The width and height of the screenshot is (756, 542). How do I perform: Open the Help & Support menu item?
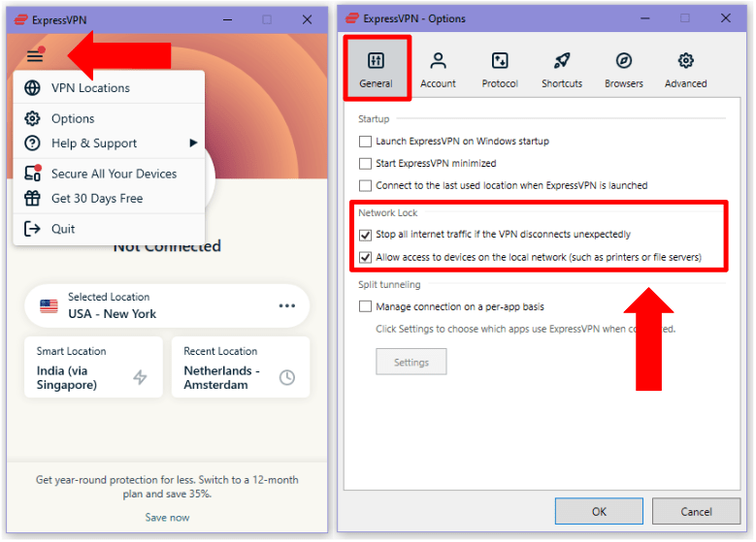click(x=109, y=143)
